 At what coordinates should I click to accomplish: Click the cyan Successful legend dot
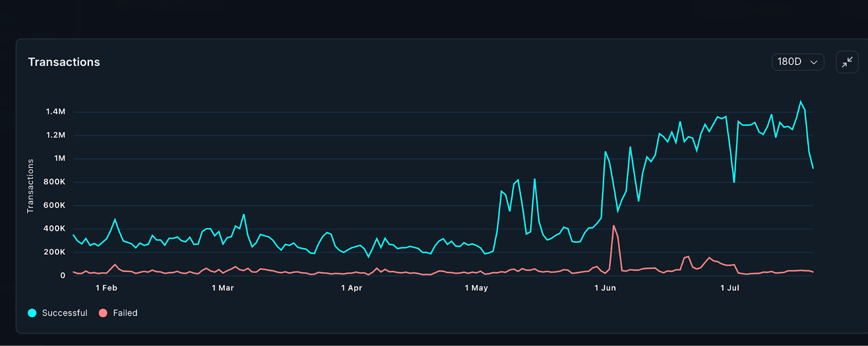pyautogui.click(x=32, y=313)
